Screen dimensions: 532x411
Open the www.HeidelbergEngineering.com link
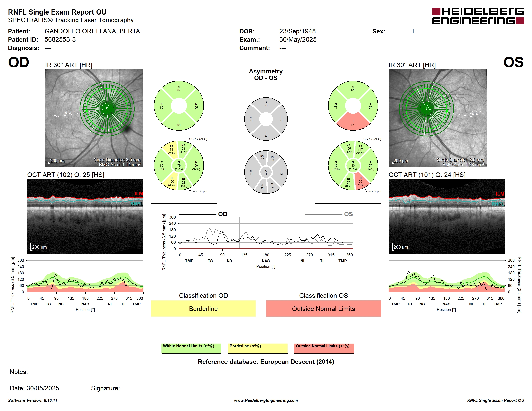(266, 400)
